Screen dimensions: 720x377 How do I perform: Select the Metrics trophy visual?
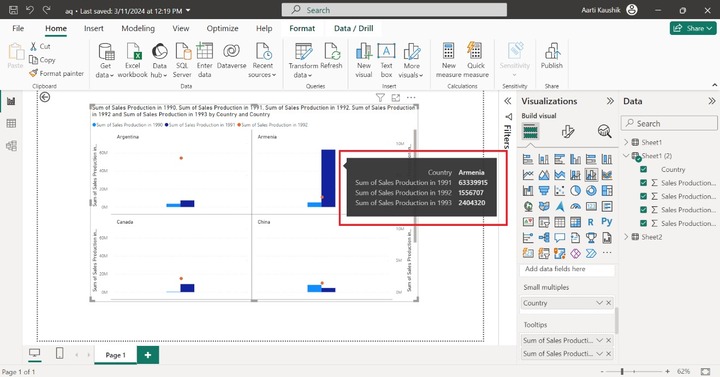(x=591, y=238)
